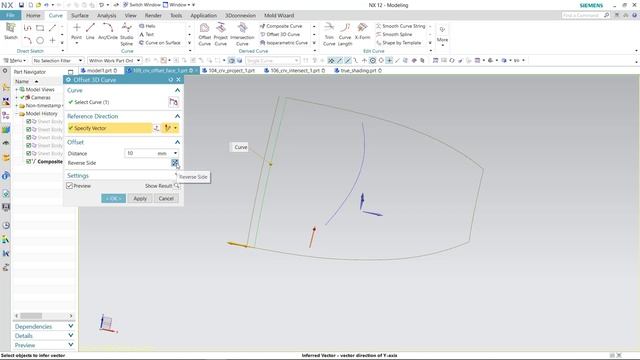Open the X-Form tool
Viewport: 640px width, 360px height.
362,32
